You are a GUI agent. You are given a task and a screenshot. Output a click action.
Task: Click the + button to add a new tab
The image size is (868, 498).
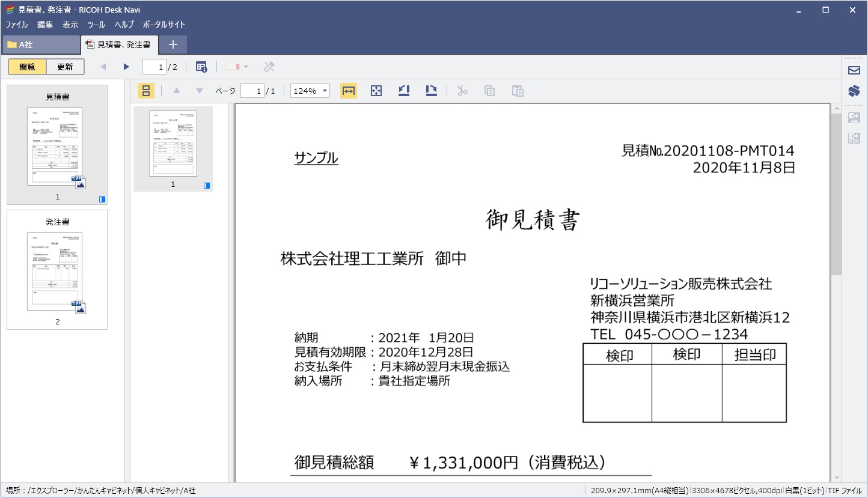click(173, 44)
